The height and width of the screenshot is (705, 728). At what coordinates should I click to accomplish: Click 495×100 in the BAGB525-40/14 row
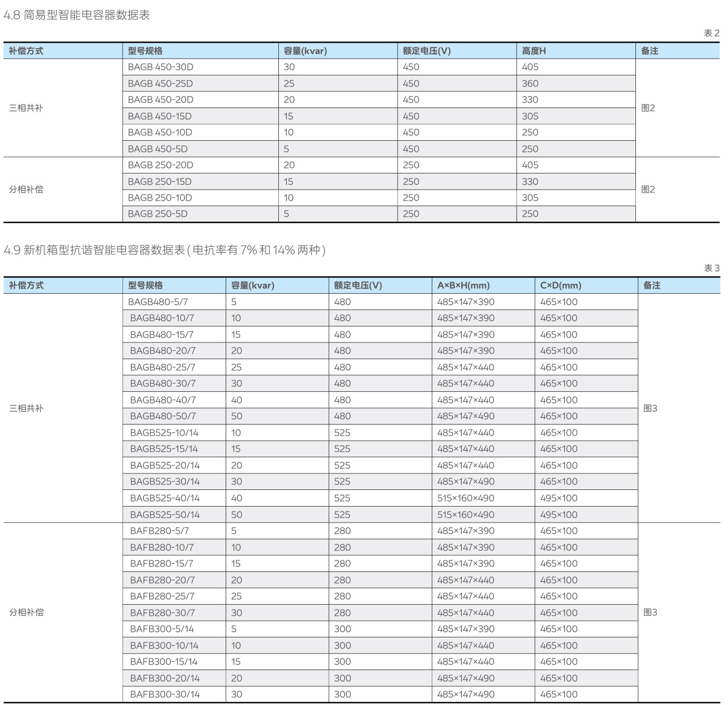[558, 498]
